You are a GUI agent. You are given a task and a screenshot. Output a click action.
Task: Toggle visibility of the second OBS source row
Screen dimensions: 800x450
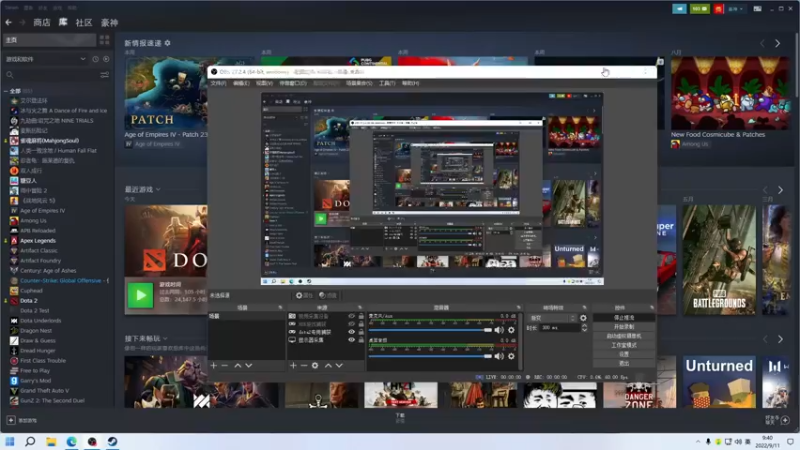351,324
